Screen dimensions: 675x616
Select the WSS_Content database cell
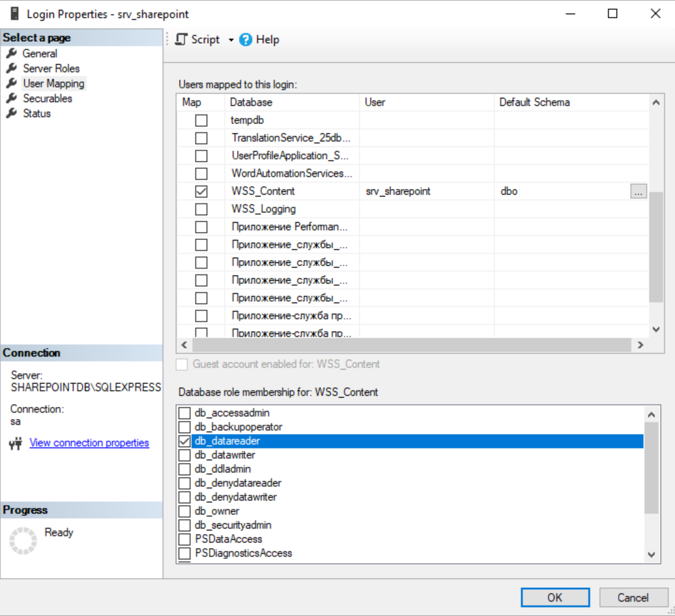pos(292,191)
